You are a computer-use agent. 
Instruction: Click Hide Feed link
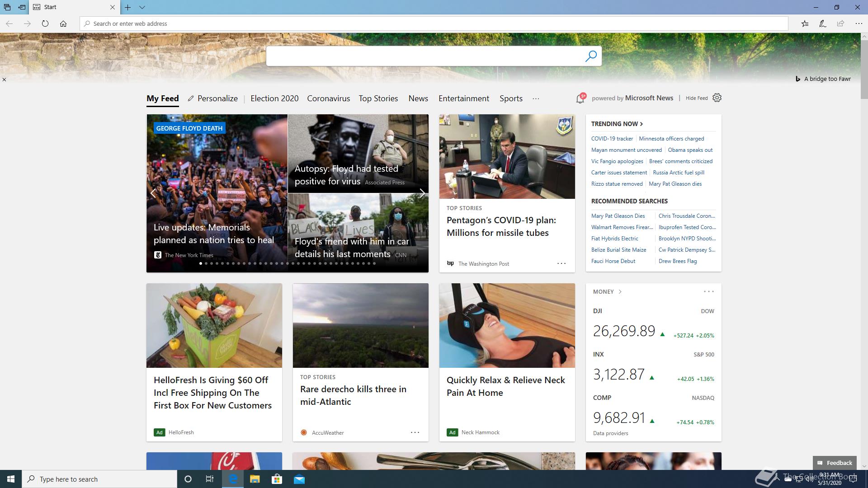697,98
